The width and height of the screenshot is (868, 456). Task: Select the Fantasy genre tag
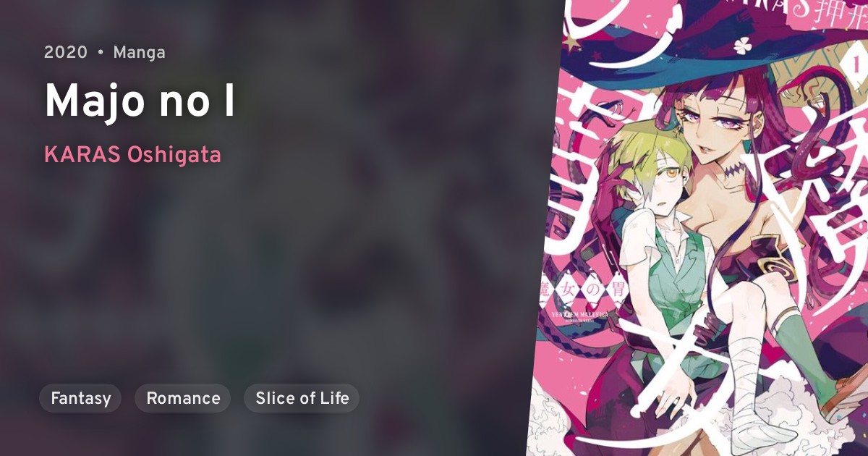80,398
